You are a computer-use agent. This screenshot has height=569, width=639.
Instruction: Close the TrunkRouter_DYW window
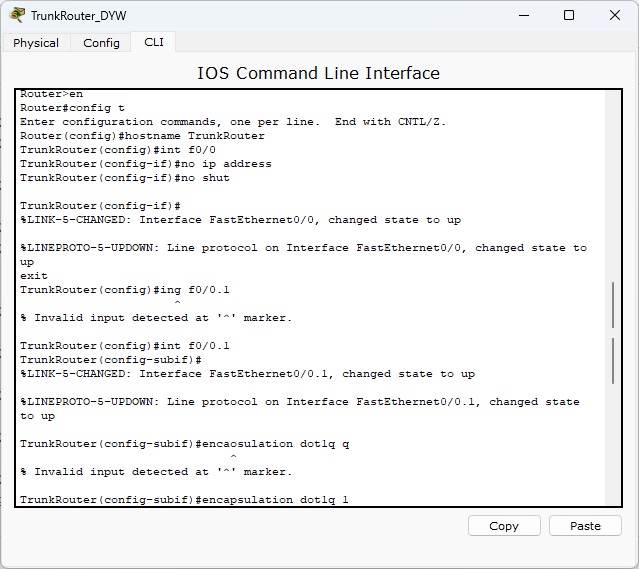(615, 15)
